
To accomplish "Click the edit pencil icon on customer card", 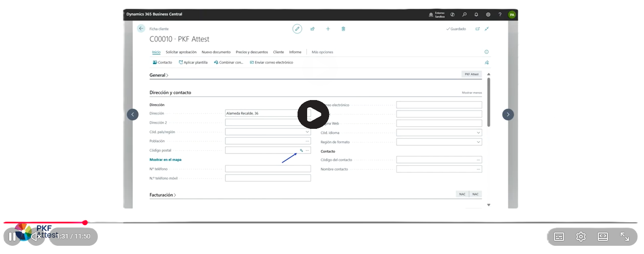I will click(x=297, y=29).
